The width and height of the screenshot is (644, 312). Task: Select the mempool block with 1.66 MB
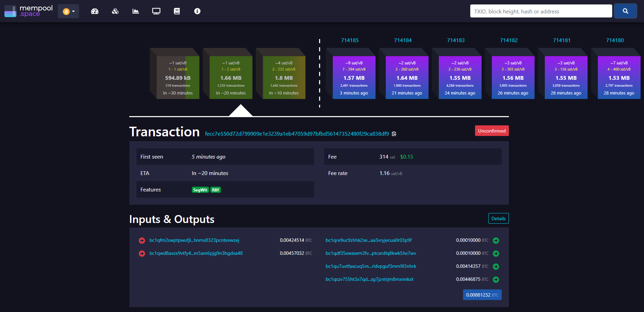(x=231, y=77)
